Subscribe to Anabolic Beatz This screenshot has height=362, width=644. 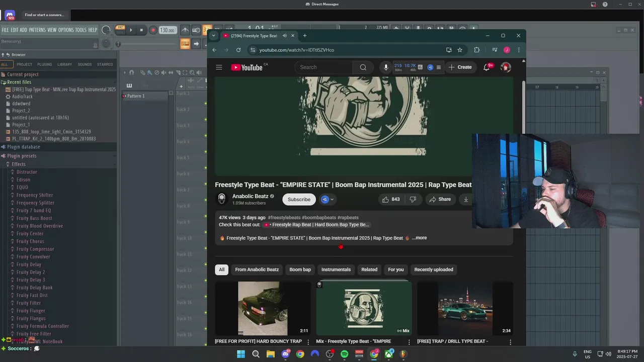click(x=299, y=200)
